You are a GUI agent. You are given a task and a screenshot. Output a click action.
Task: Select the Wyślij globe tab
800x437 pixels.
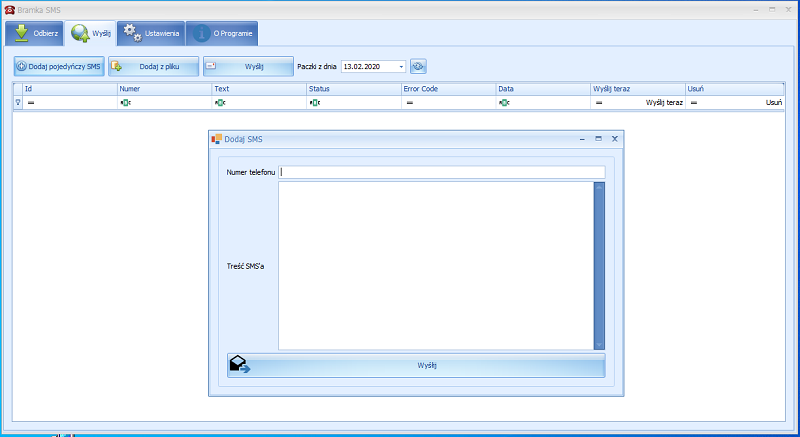click(90, 33)
